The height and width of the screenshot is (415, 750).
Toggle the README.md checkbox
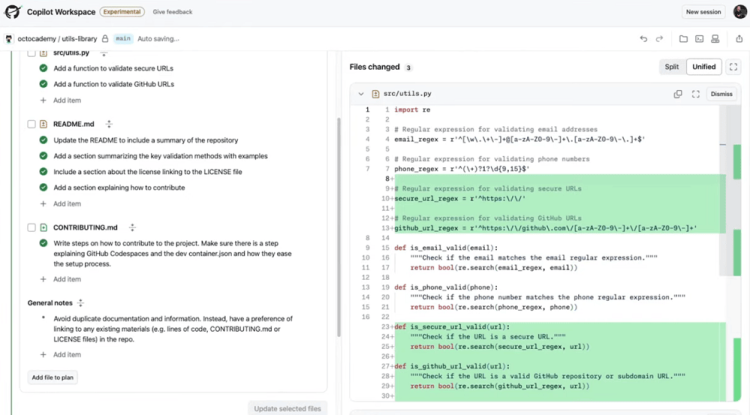[x=32, y=124]
